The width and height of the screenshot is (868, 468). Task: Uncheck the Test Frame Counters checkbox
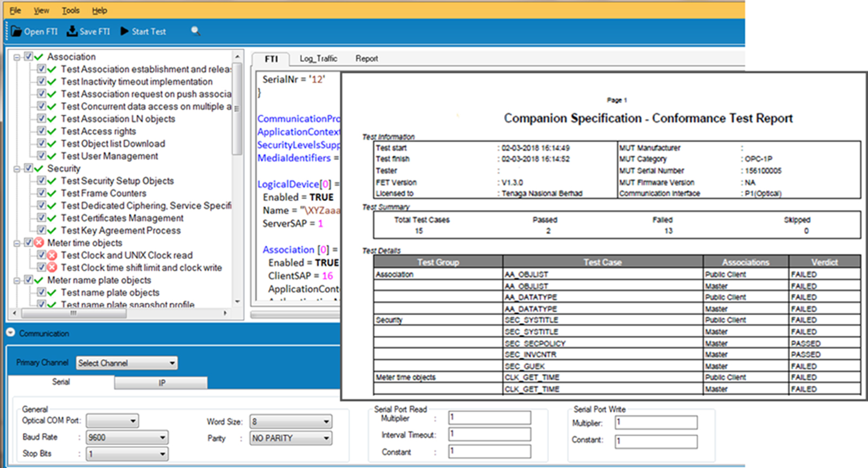[41, 193]
